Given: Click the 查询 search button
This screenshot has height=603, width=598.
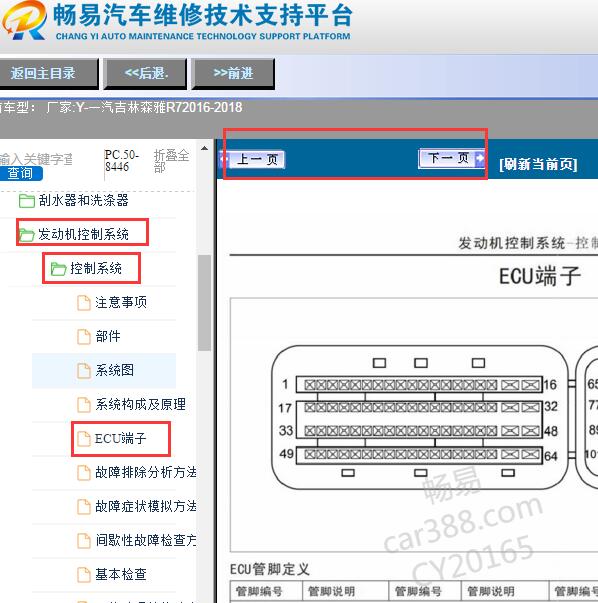Looking at the screenshot, I should click(x=21, y=173).
